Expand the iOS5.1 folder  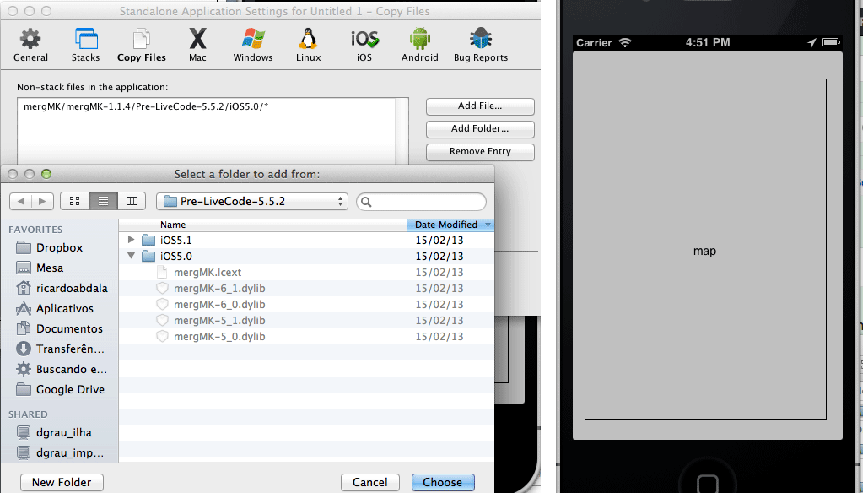(x=131, y=240)
